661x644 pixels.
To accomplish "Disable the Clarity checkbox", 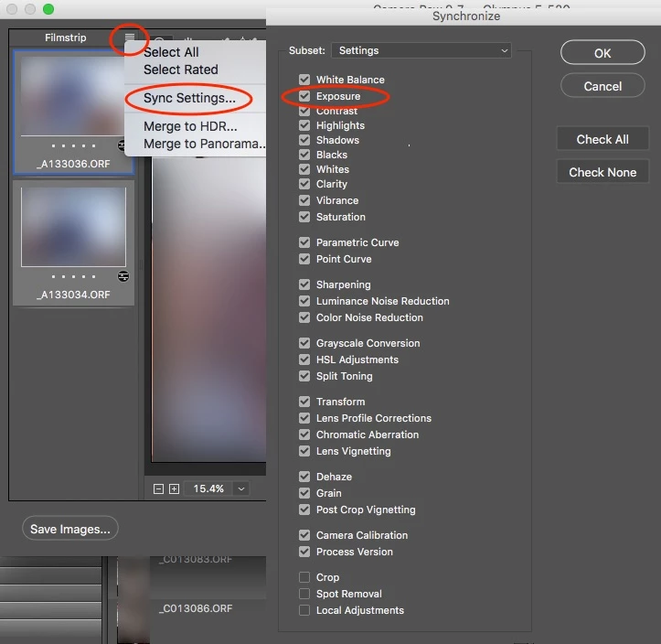I will pyautogui.click(x=304, y=184).
